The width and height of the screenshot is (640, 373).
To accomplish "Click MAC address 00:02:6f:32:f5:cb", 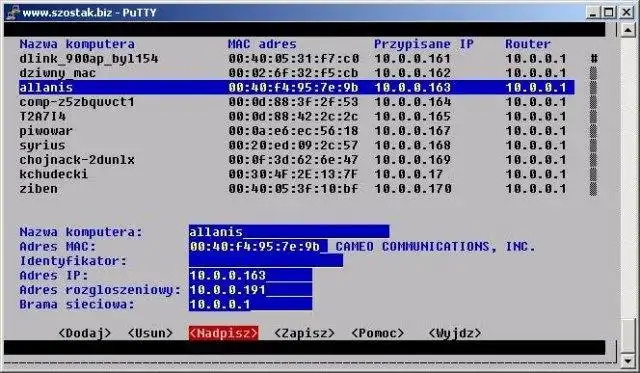I will click(x=293, y=73).
